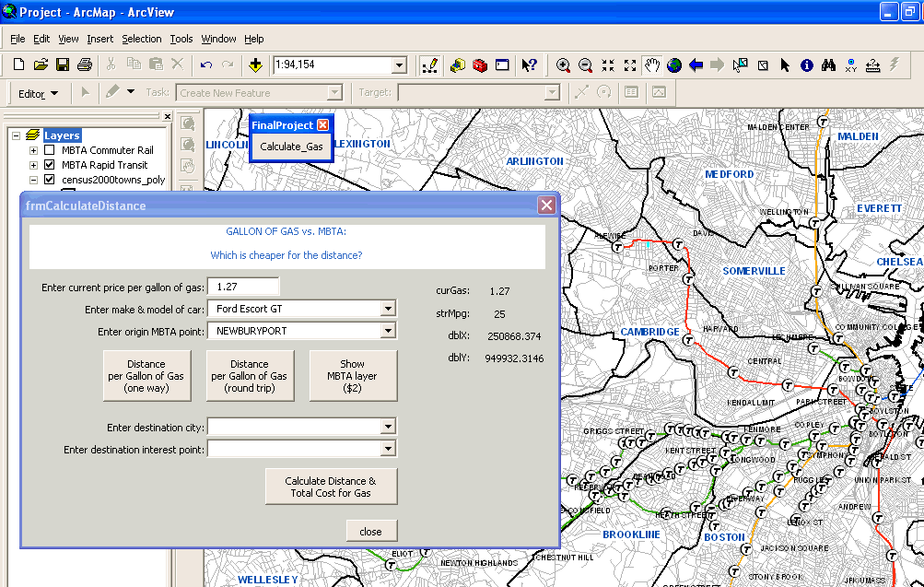Undo the last action
The height and width of the screenshot is (587, 924).
pos(205,65)
